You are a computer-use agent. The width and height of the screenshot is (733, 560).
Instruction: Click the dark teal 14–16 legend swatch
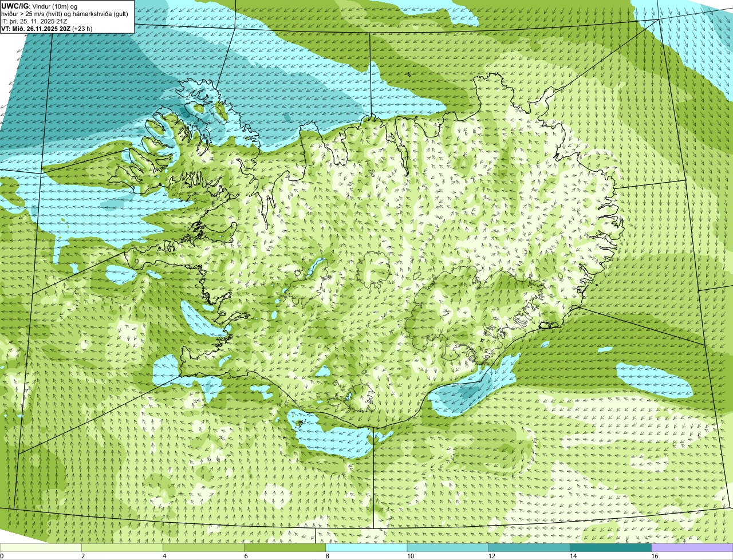[x=610, y=548]
